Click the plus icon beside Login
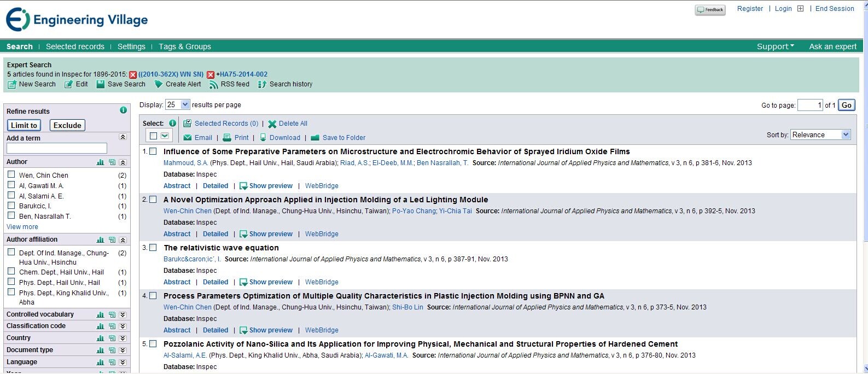This screenshot has width=868, height=374. pyautogui.click(x=801, y=9)
